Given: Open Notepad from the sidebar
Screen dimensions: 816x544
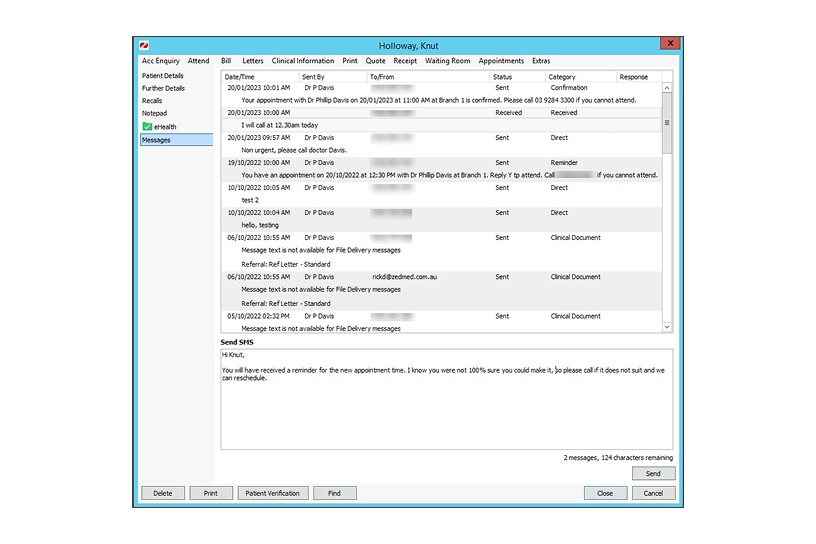Looking at the screenshot, I should [155, 114].
